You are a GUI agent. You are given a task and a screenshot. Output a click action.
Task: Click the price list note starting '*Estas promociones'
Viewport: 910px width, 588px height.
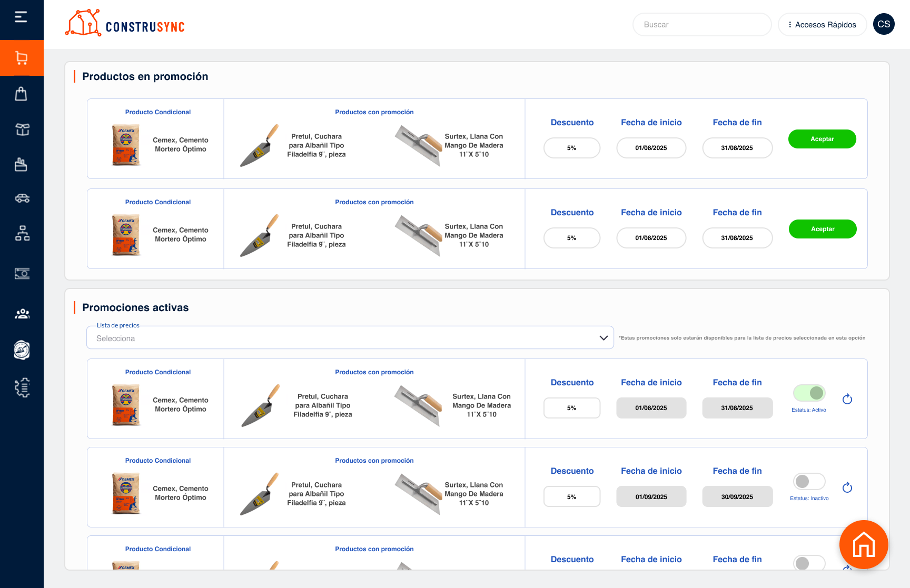(742, 338)
